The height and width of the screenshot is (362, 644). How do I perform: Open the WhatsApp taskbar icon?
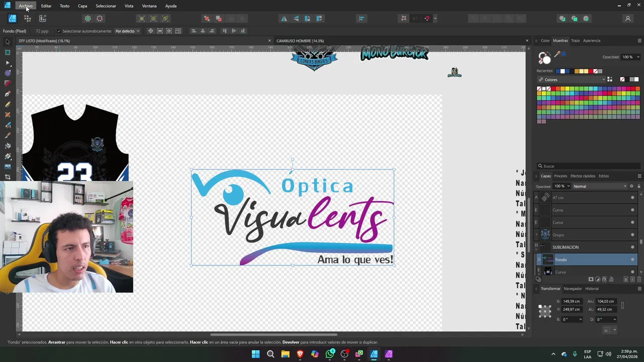point(330,354)
